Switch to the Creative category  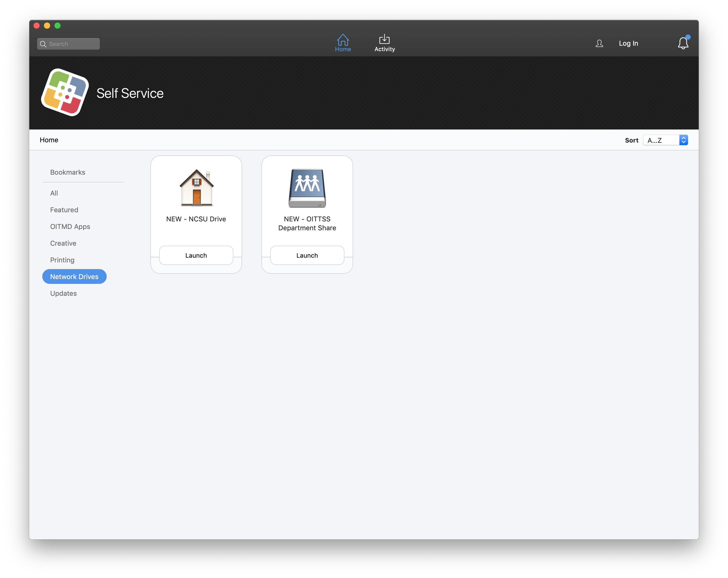[x=63, y=243]
